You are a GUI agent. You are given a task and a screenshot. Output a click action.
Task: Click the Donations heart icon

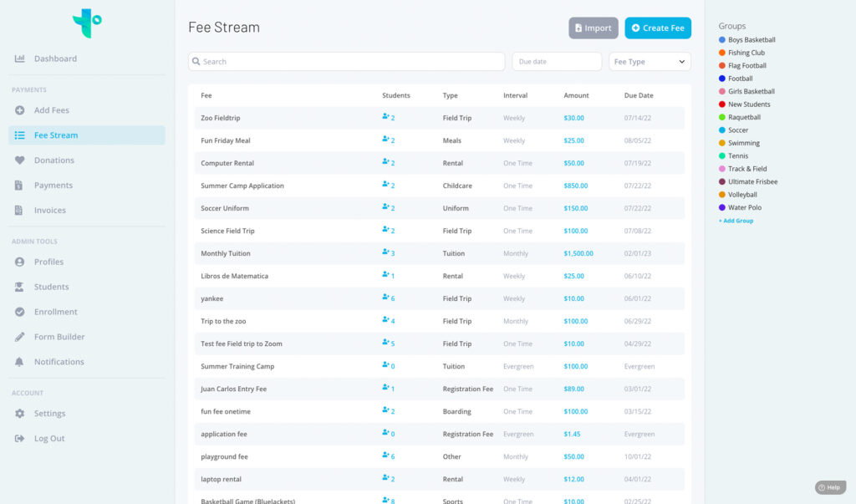click(x=20, y=160)
